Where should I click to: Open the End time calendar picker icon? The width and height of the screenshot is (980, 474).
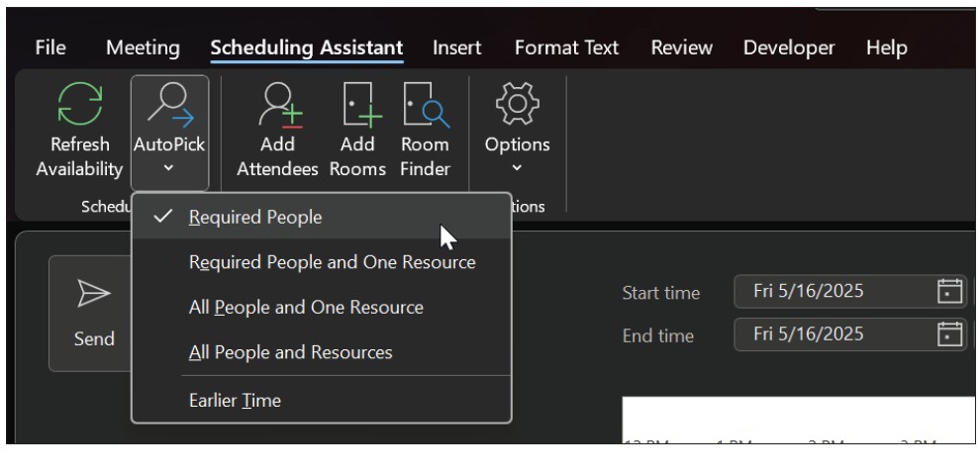(x=949, y=334)
